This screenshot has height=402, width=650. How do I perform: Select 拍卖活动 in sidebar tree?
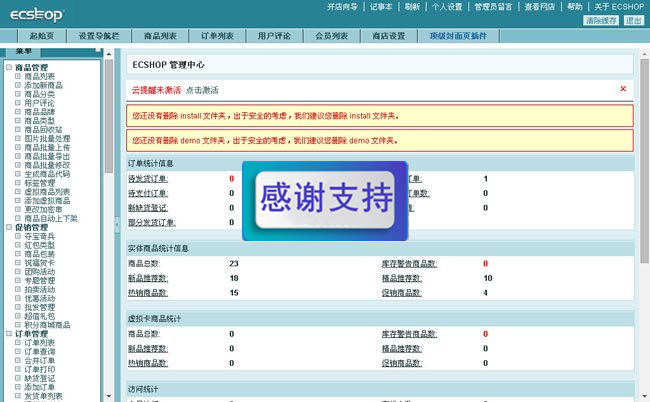pos(39,289)
